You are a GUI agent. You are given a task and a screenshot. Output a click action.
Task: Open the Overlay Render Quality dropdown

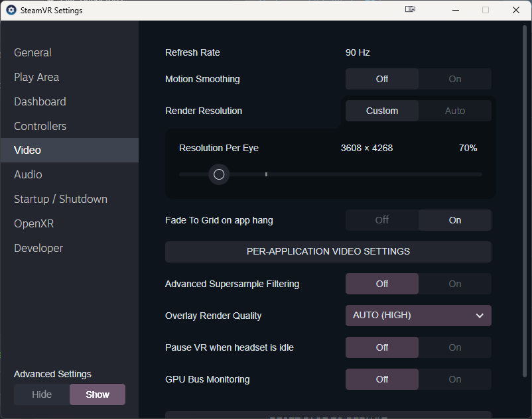pyautogui.click(x=418, y=316)
